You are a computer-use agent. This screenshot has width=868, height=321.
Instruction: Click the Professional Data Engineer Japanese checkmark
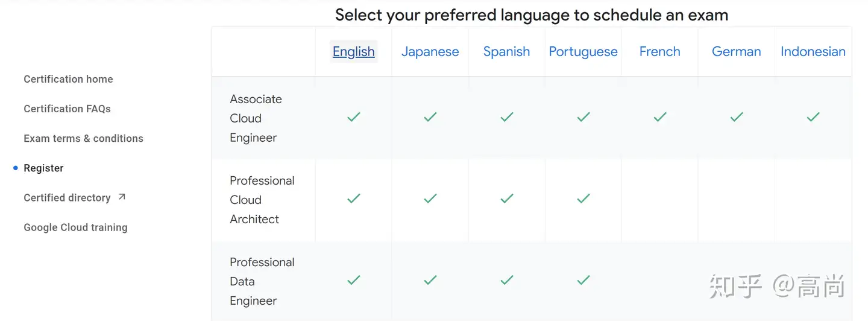pyautogui.click(x=430, y=280)
